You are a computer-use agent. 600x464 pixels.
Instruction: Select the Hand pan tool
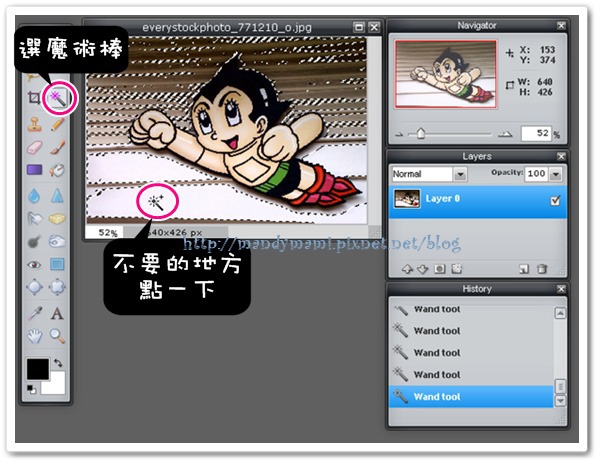(x=34, y=336)
